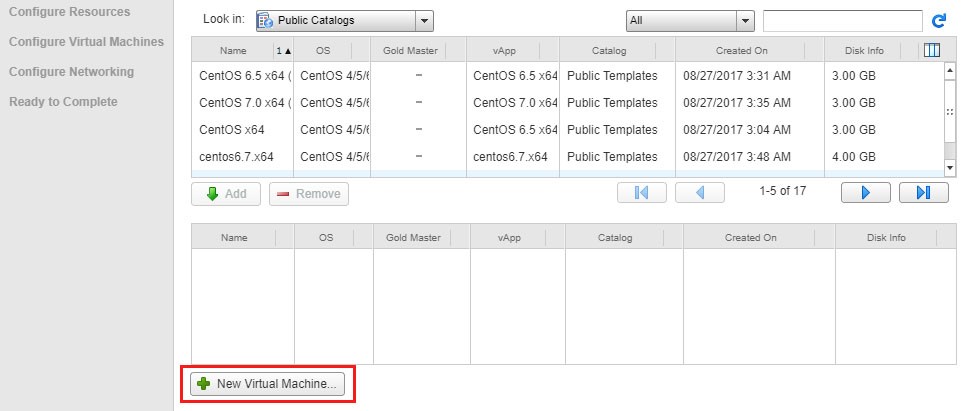Image resolution: width=973 pixels, height=411 pixels.
Task: Select Configure Networking wizard step
Action: 71,72
